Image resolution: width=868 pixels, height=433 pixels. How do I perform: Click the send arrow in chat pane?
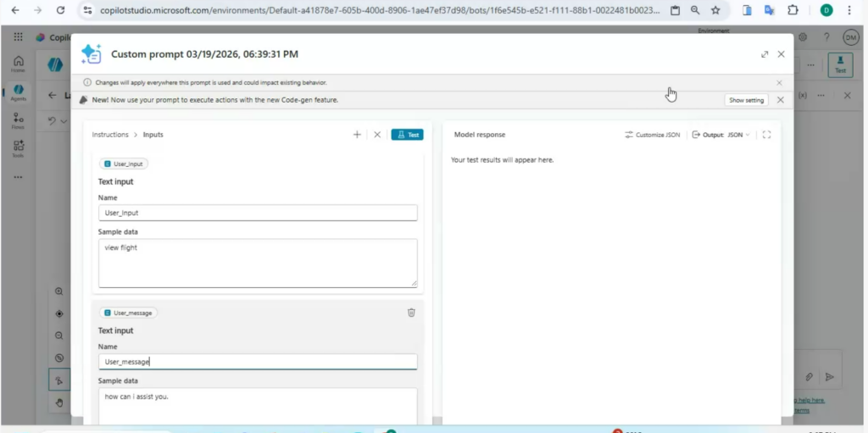pyautogui.click(x=829, y=377)
